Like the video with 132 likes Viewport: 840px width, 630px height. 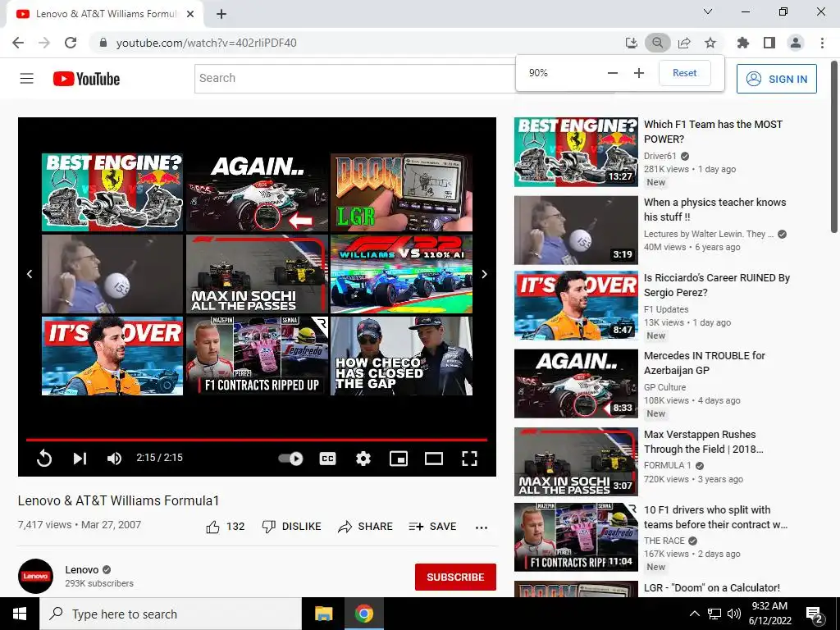coord(225,527)
